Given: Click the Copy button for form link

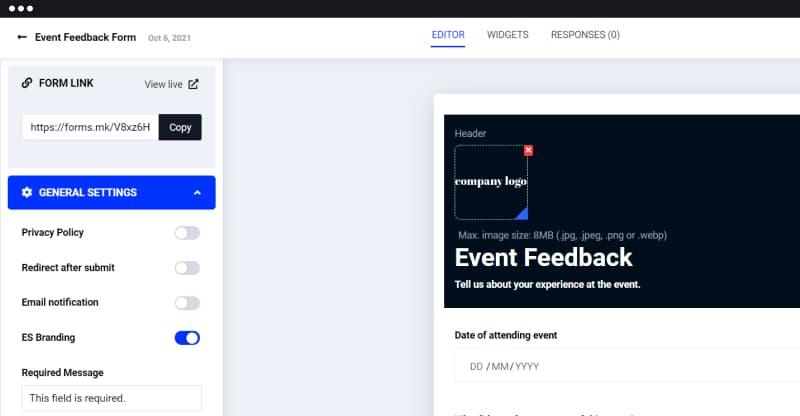Looking at the screenshot, I should click(x=180, y=127).
